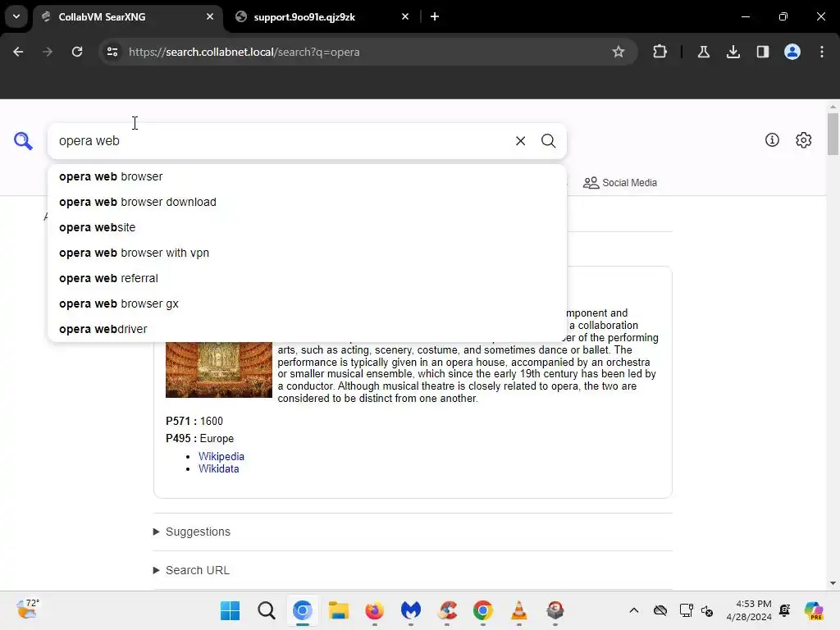Clear the search box with X
The image size is (840, 630).
coord(520,141)
